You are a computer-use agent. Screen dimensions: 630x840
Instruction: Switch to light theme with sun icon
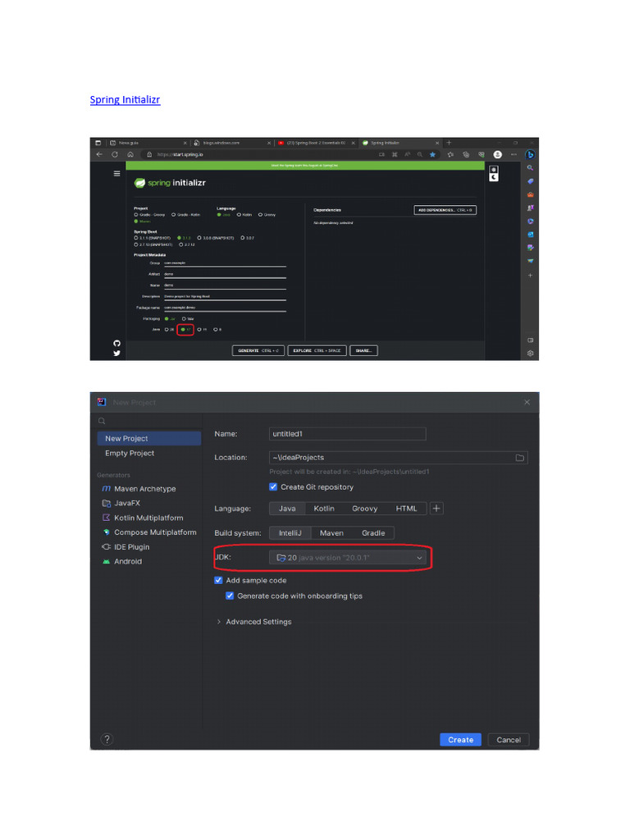click(x=494, y=170)
